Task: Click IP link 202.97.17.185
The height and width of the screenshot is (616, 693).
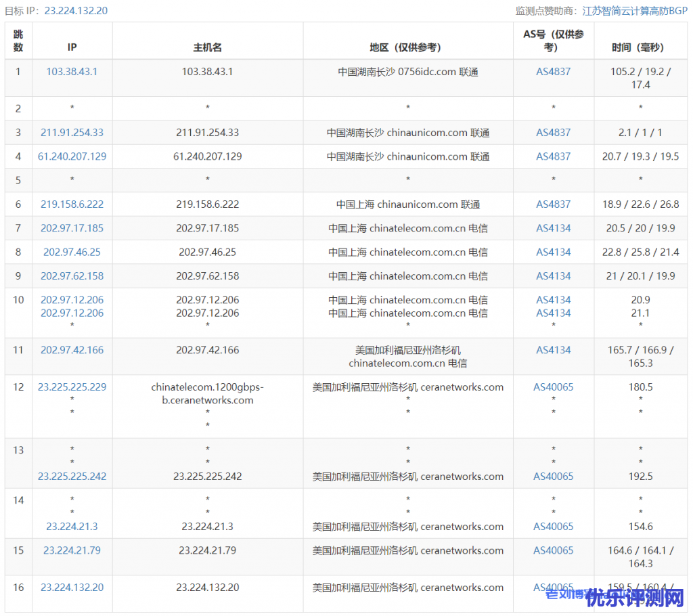Action: pyautogui.click(x=72, y=228)
